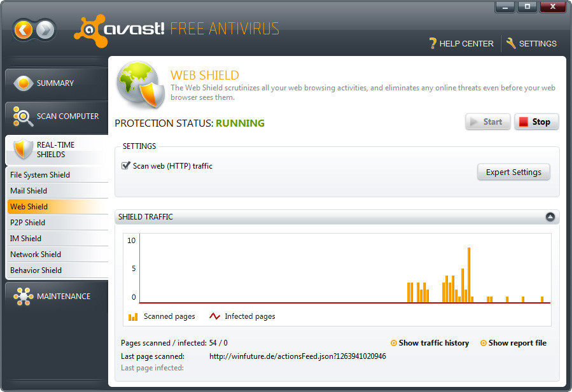Viewport: 572px width, 392px height.
Task: Maximize the avast window
Action: coord(527,7)
